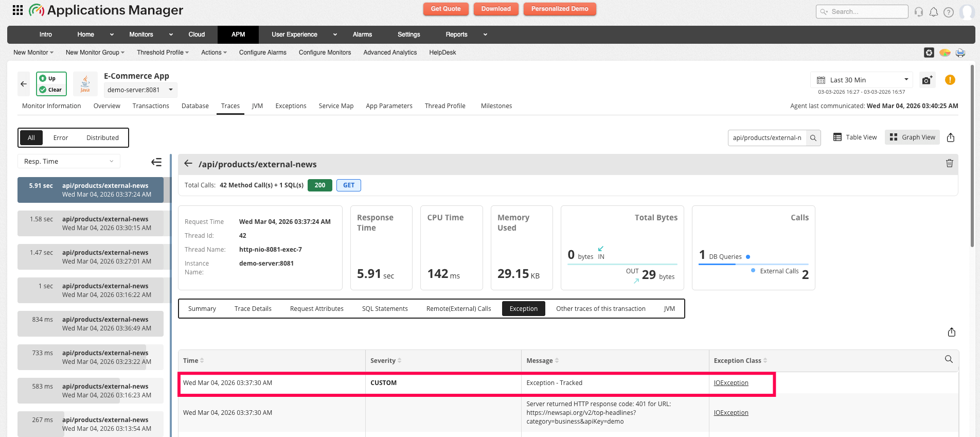Delete trace using trash icon
This screenshot has height=437, width=980.
(949, 163)
